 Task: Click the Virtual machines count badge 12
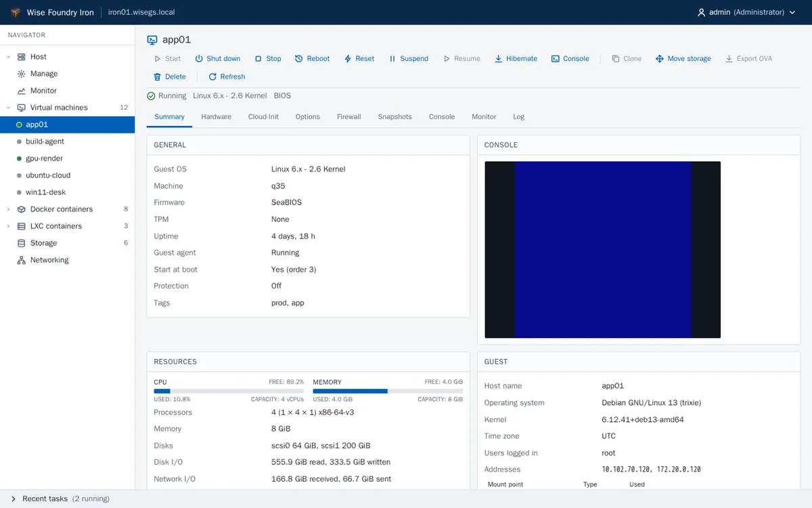(x=124, y=108)
